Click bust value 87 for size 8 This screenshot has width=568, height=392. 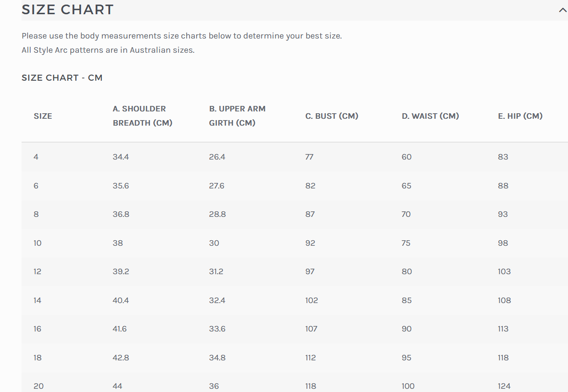310,214
